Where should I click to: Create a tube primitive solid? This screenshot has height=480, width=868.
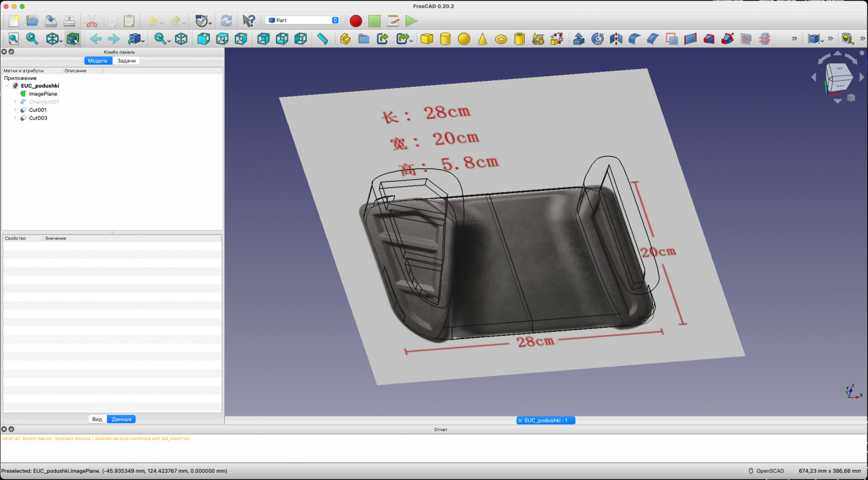pos(519,38)
